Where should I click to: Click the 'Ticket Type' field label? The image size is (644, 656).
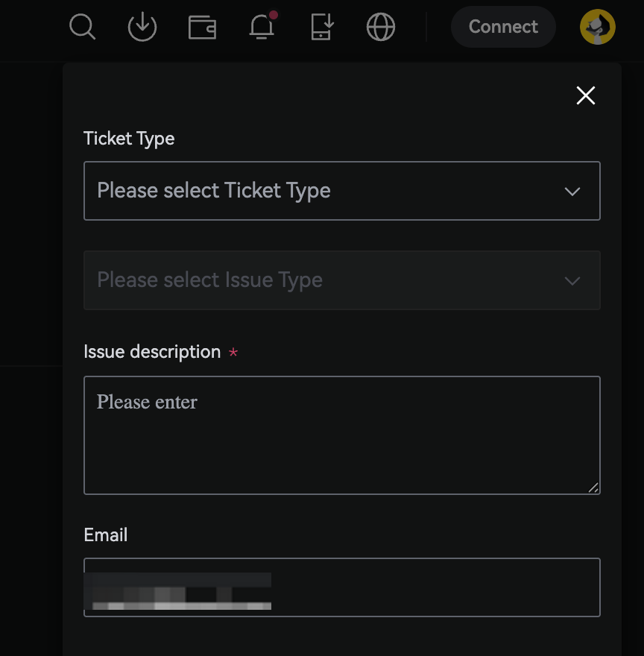pyautogui.click(x=129, y=139)
